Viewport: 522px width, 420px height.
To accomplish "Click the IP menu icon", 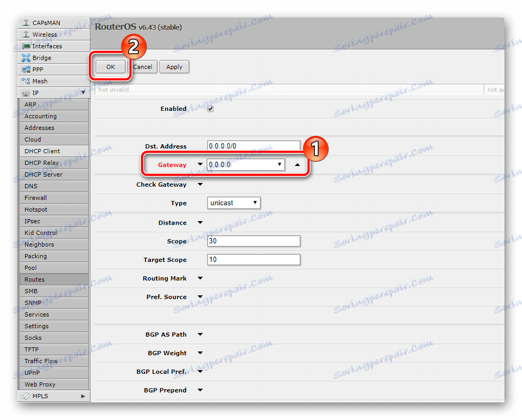I will pyautogui.click(x=26, y=93).
